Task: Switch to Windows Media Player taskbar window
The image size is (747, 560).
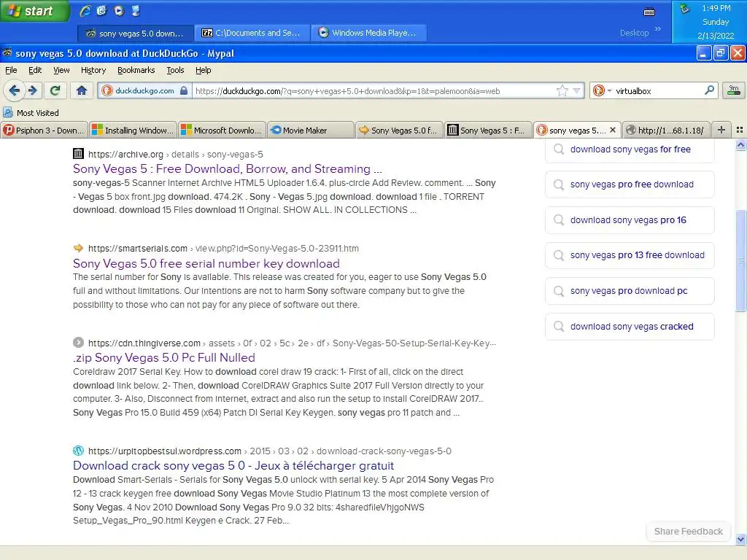Action: coord(368,33)
